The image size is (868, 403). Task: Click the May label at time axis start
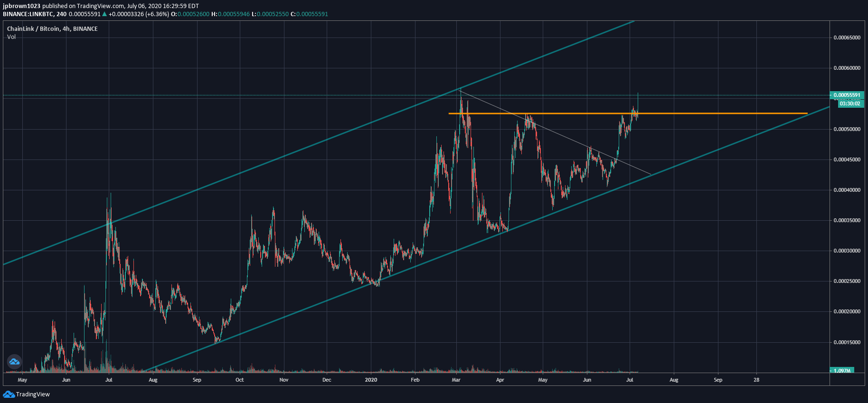click(x=22, y=380)
